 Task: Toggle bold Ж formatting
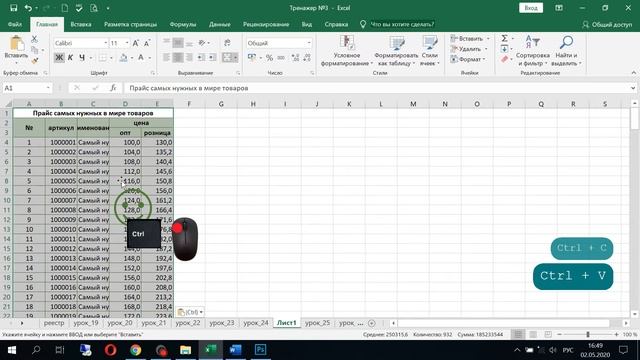click(59, 58)
